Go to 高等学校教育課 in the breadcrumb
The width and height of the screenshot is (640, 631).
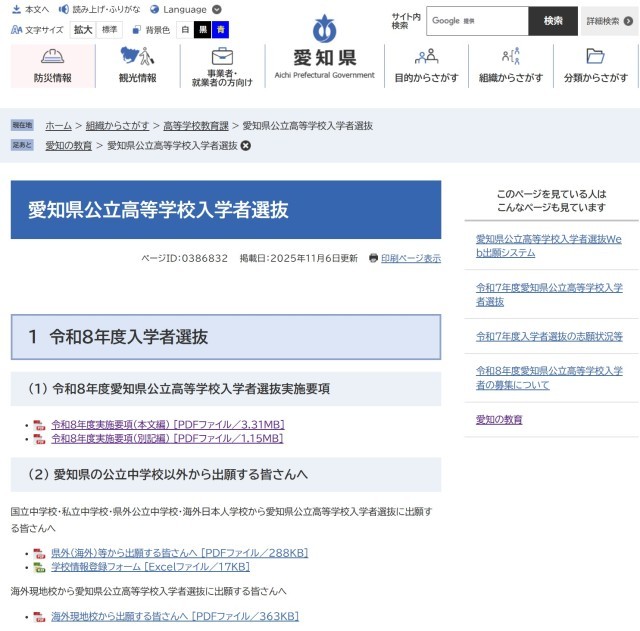coord(195,126)
